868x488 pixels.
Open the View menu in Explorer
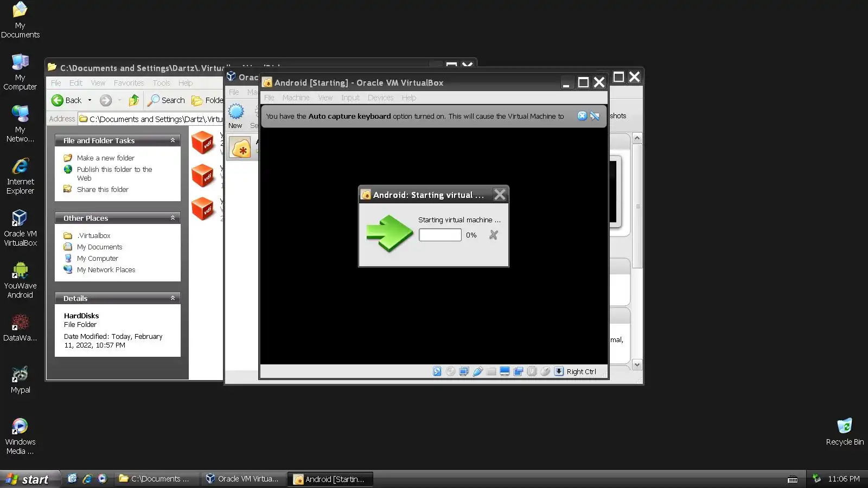tap(98, 83)
